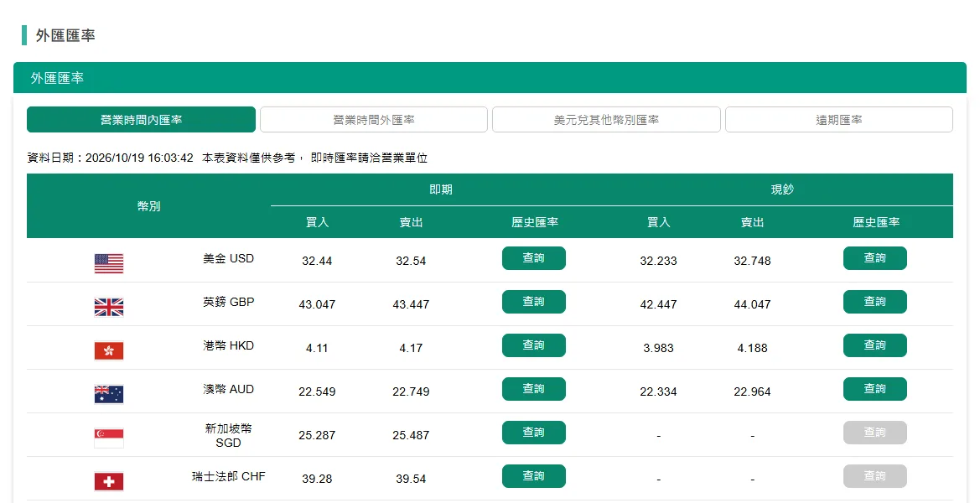This screenshot has width=980, height=503.
Task: Click GBP spot buy rate 43.047
Action: tap(317, 305)
